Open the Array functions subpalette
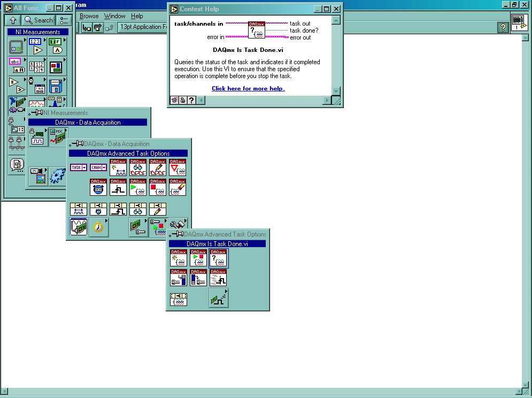The height and width of the screenshot is (398, 532). pos(37,66)
